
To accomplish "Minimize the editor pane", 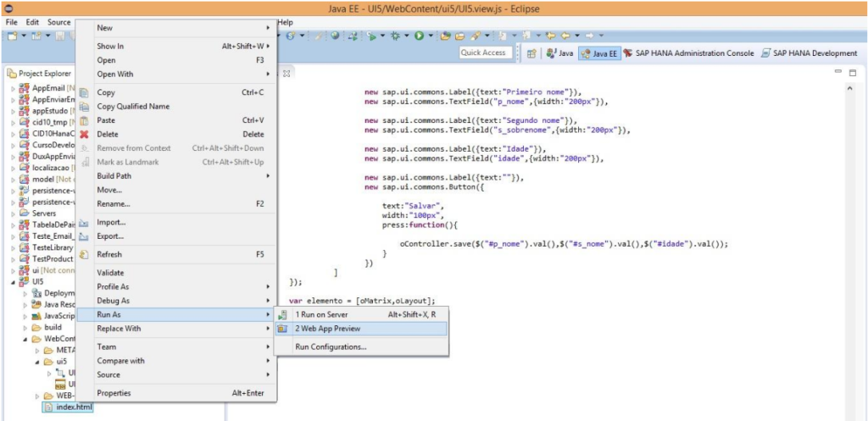I will 839,73.
